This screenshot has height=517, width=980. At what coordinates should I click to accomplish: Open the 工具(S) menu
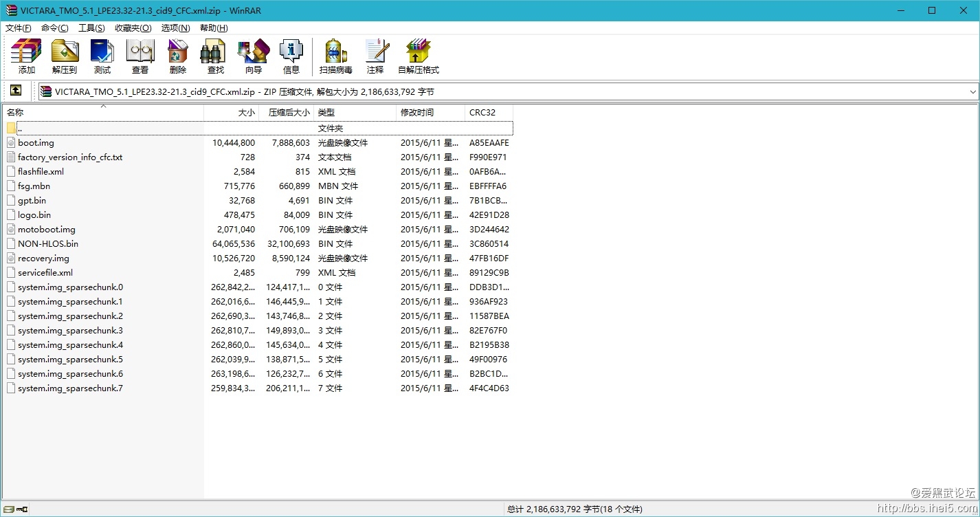pyautogui.click(x=91, y=28)
